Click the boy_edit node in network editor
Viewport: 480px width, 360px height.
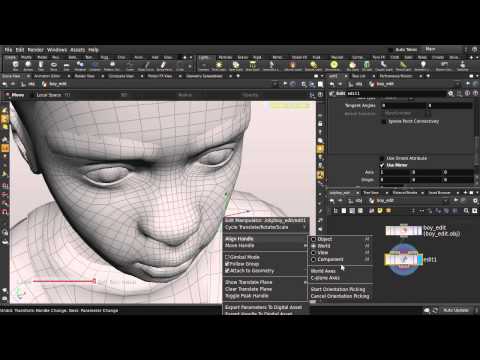[404, 231]
